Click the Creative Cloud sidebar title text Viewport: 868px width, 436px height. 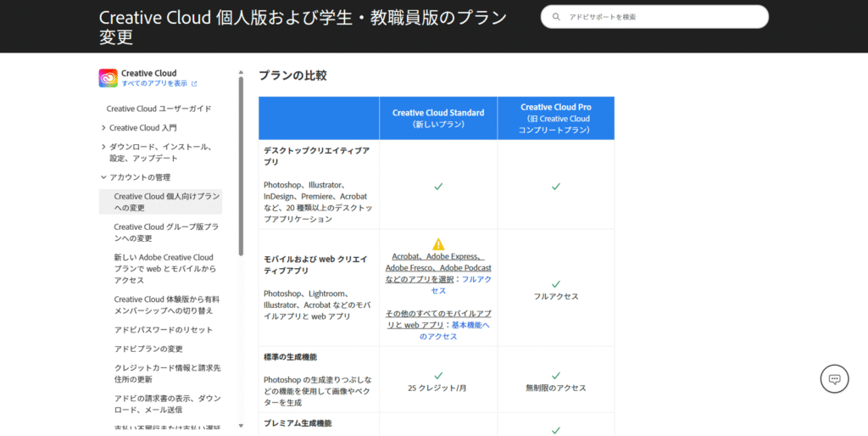149,73
